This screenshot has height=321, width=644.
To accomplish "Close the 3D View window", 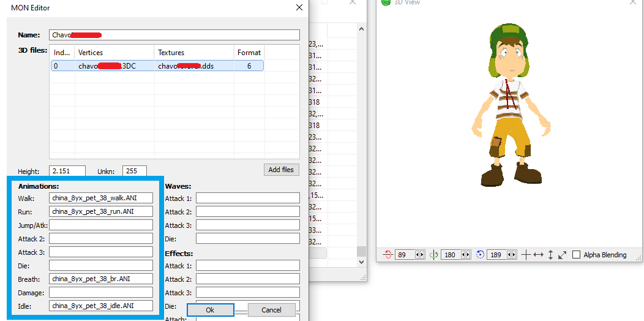I will (633, 2).
